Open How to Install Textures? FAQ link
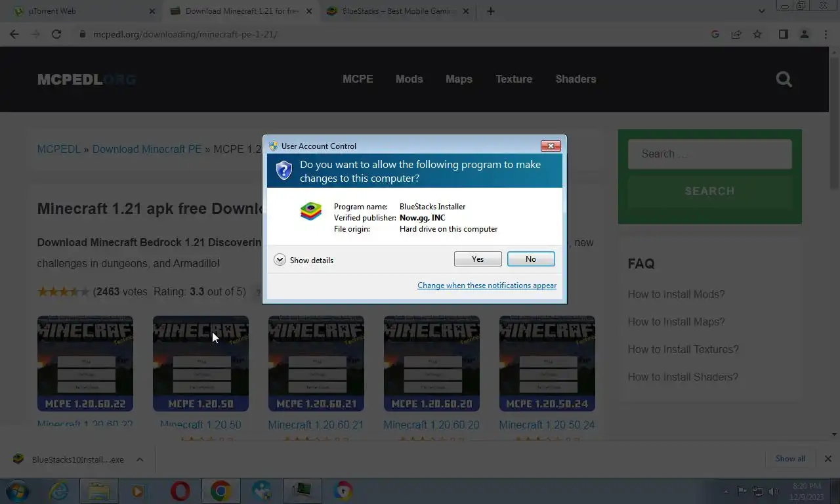 [x=683, y=349]
